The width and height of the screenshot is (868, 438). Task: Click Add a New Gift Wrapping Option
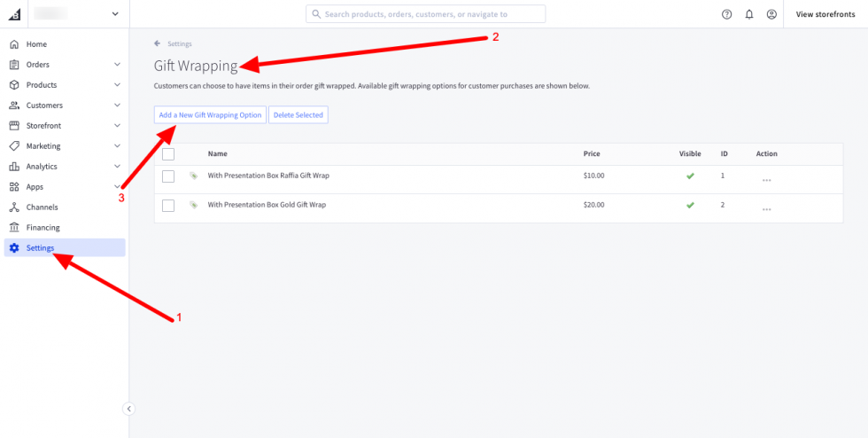pyautogui.click(x=210, y=115)
